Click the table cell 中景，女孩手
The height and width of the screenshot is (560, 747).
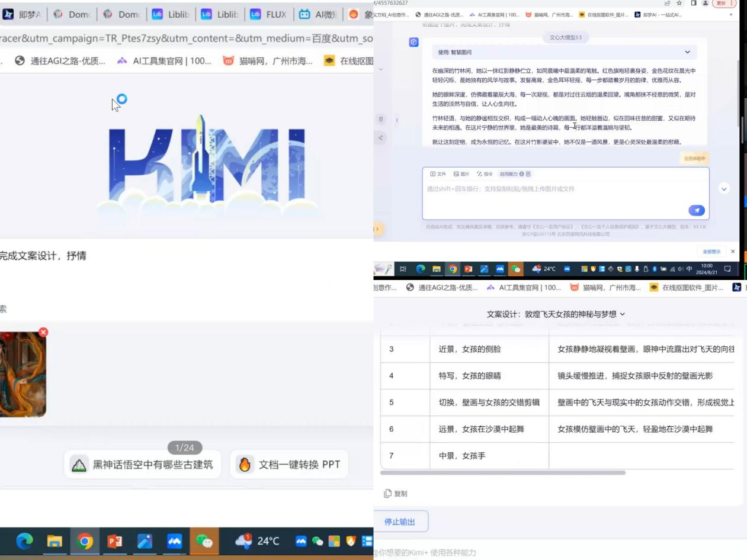coord(489,456)
